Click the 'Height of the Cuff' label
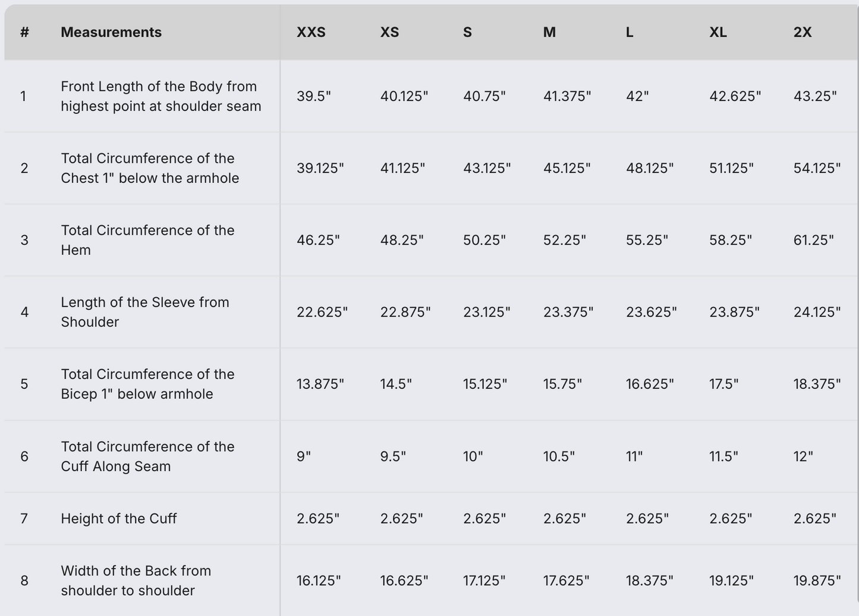The image size is (859, 616). click(x=119, y=519)
